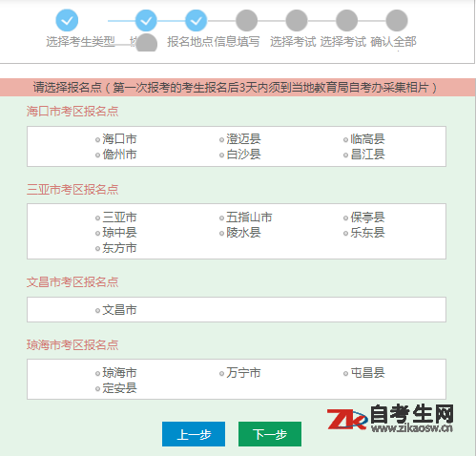Click the 文昌市考区报名点 heading
The width and height of the screenshot is (476, 456).
(72, 282)
